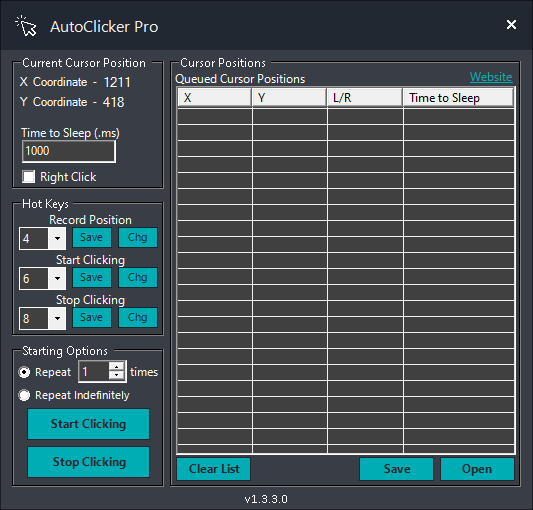The image size is (533, 510).
Task: Save the Stop Clicking hotkey
Action: [x=92, y=318]
